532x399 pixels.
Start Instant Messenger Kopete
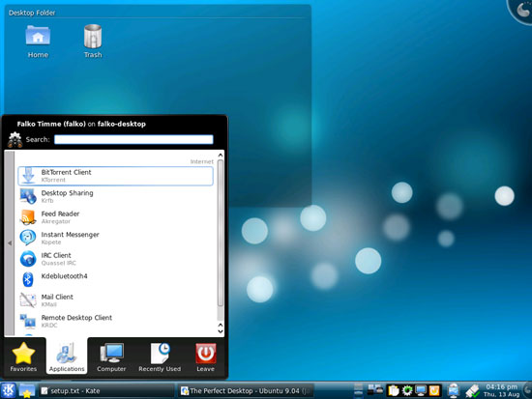(115, 238)
